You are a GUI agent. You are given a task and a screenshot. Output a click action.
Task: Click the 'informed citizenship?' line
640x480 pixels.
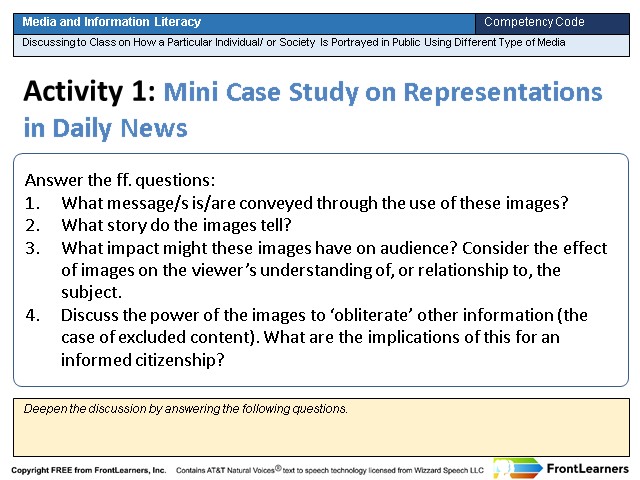[142, 360]
